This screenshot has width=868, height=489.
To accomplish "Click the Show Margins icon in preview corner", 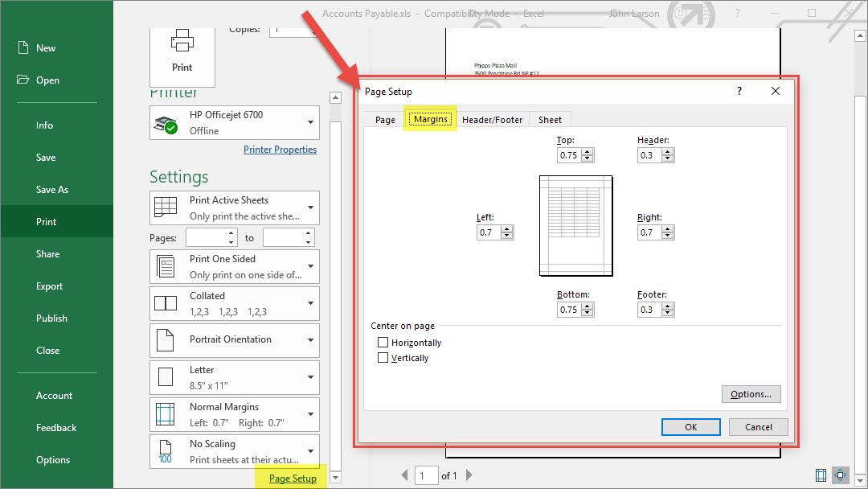I will pos(821,475).
